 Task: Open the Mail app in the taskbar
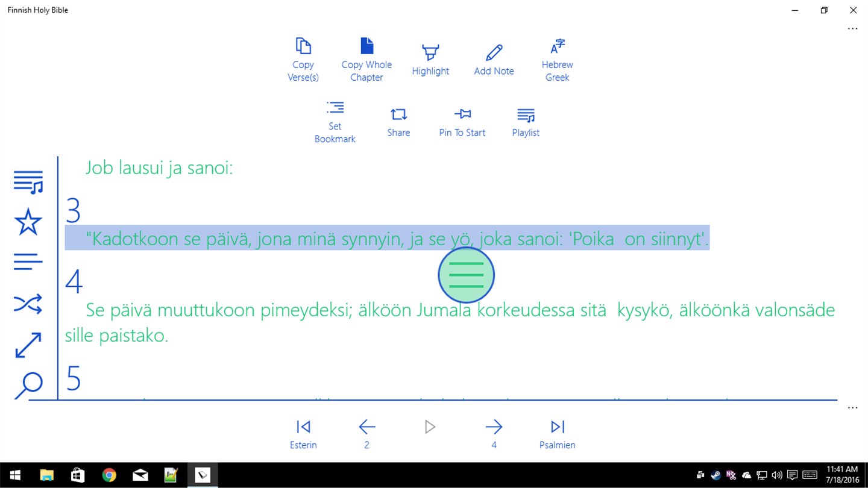click(x=140, y=475)
